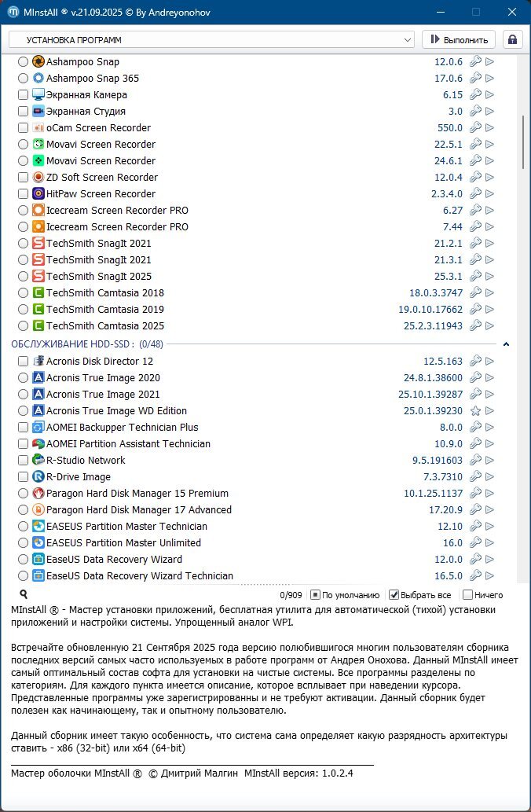Click the play arrow for TechSmith Camtasia 2025
This screenshot has width=531, height=812.
(x=490, y=326)
